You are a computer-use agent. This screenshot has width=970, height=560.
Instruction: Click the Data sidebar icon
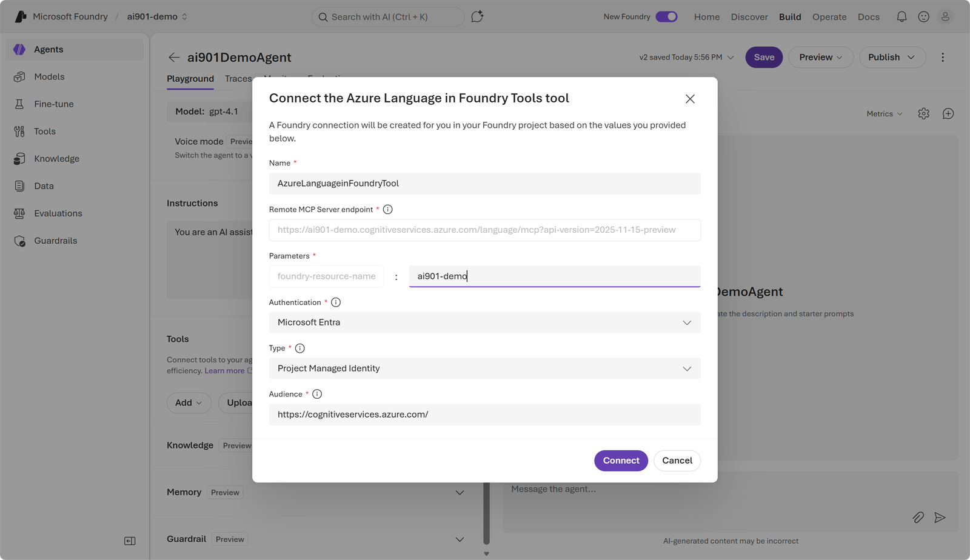point(19,186)
